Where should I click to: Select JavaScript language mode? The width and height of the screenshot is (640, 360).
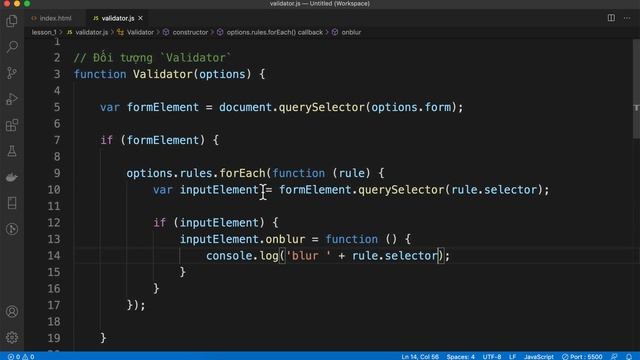(x=539, y=356)
